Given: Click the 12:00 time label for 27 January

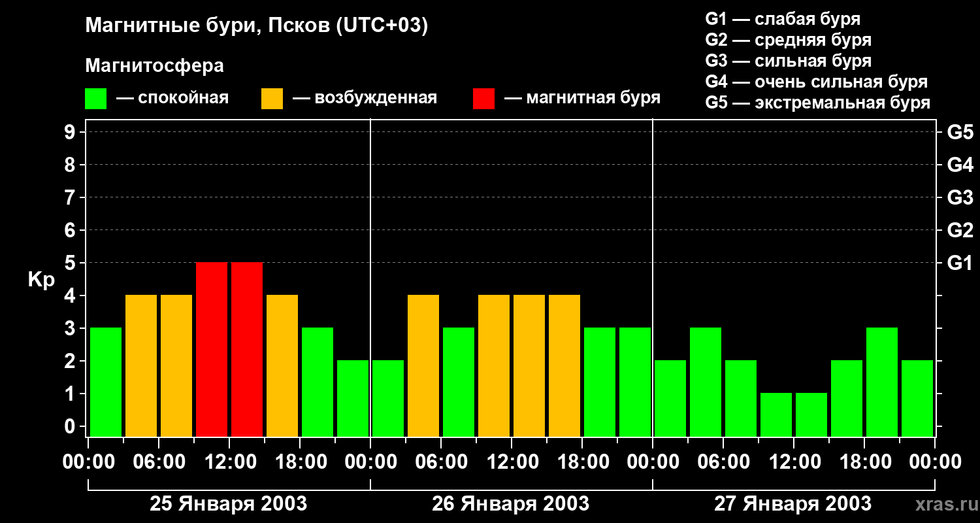Looking at the screenshot, I should pos(794,462).
